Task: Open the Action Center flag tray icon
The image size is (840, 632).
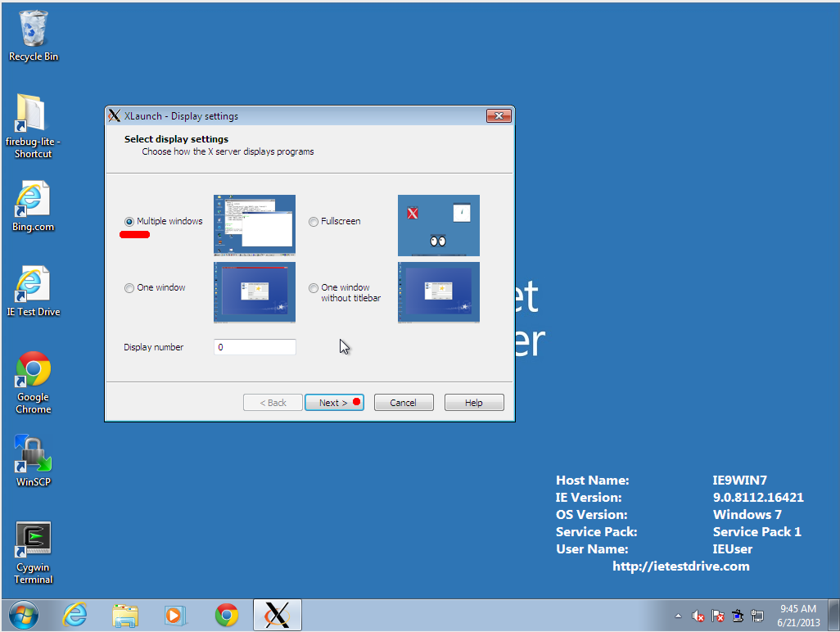Action: pyautogui.click(x=718, y=616)
